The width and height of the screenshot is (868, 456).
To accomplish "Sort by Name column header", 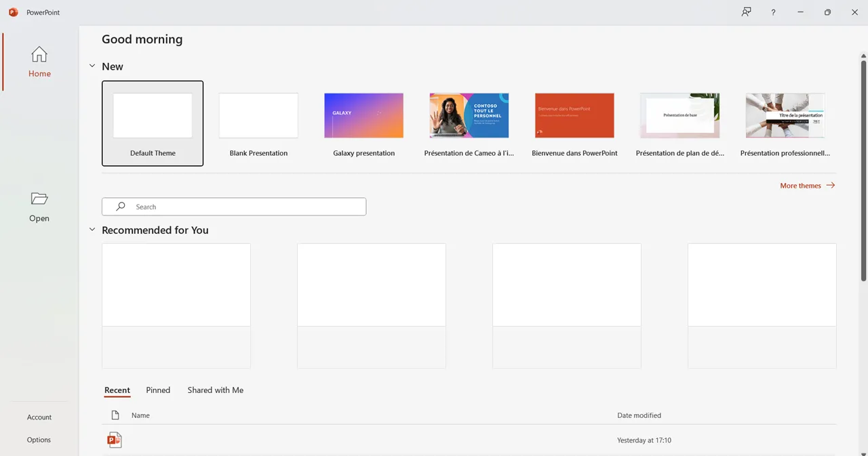I will pos(140,415).
